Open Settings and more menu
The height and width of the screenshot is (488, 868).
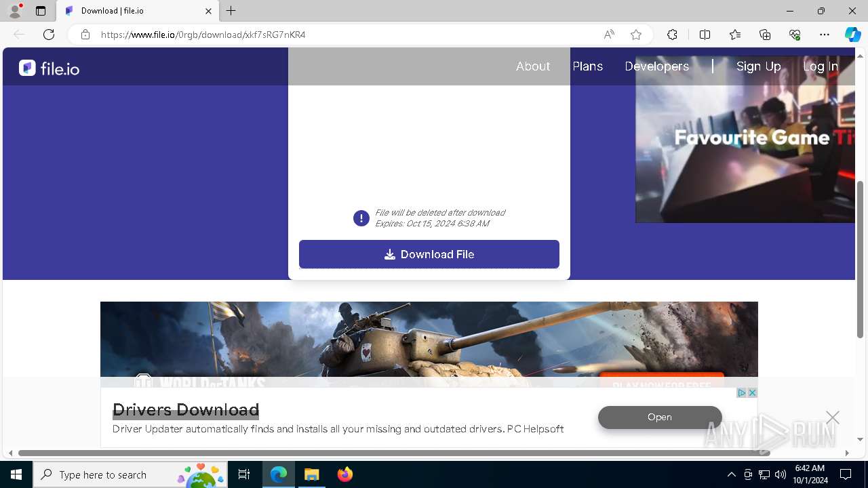coord(825,35)
